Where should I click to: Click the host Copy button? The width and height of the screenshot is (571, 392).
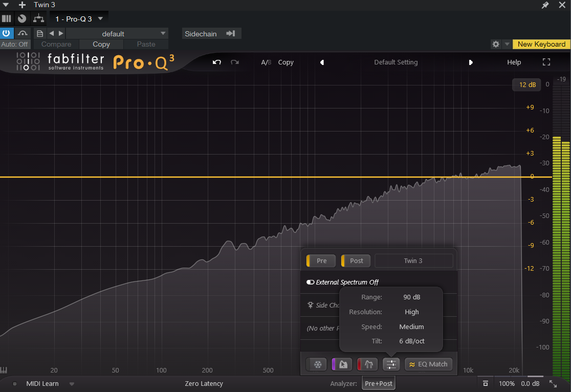101,44
